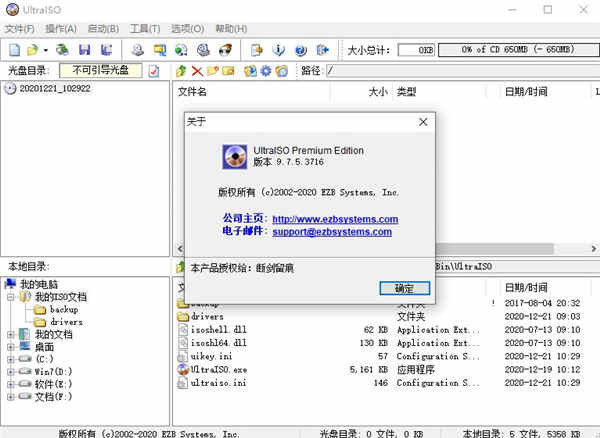The image size is (600, 438).
Task: Select ultraiso.ini in local file list
Action: coord(218,383)
